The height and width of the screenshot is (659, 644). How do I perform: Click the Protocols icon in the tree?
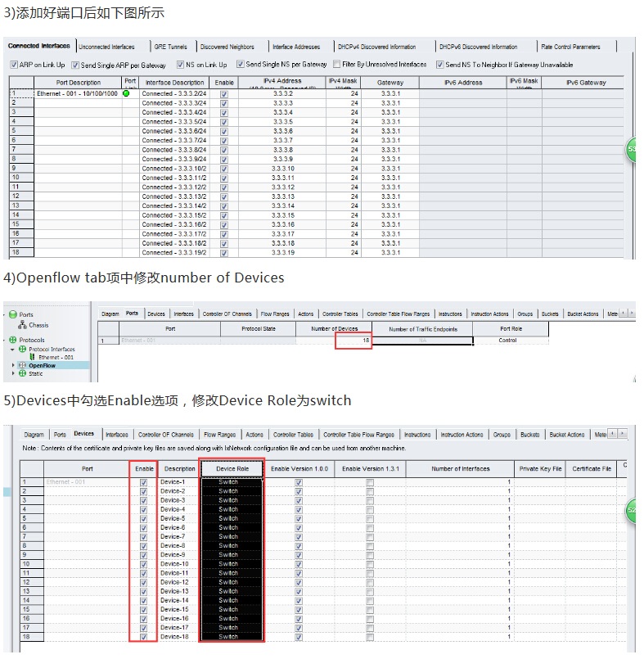coord(13,340)
